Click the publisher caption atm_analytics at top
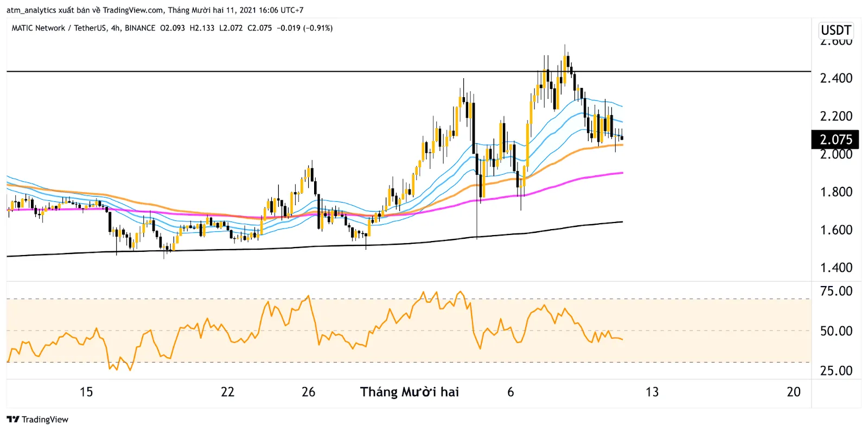This screenshot has width=868, height=431. [x=31, y=10]
